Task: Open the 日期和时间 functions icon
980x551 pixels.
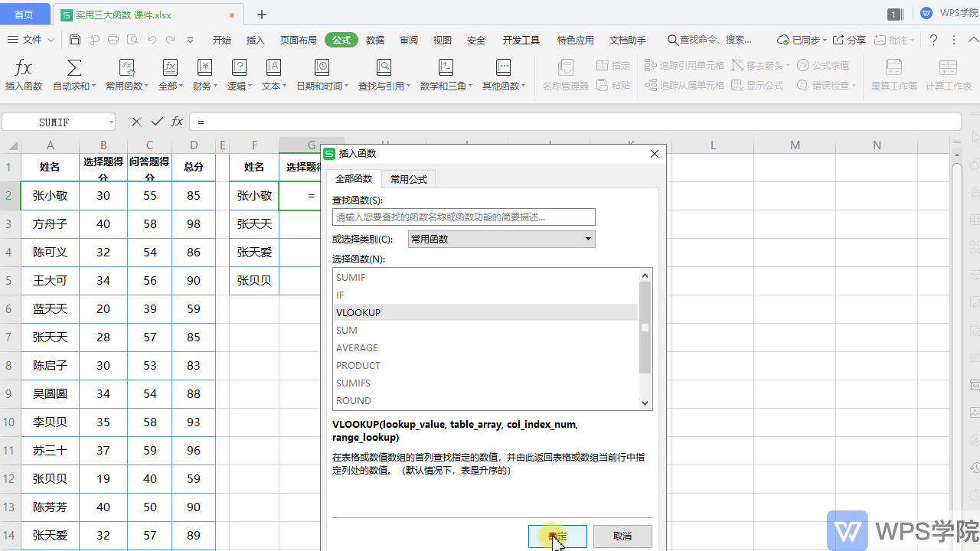Action: [x=322, y=68]
